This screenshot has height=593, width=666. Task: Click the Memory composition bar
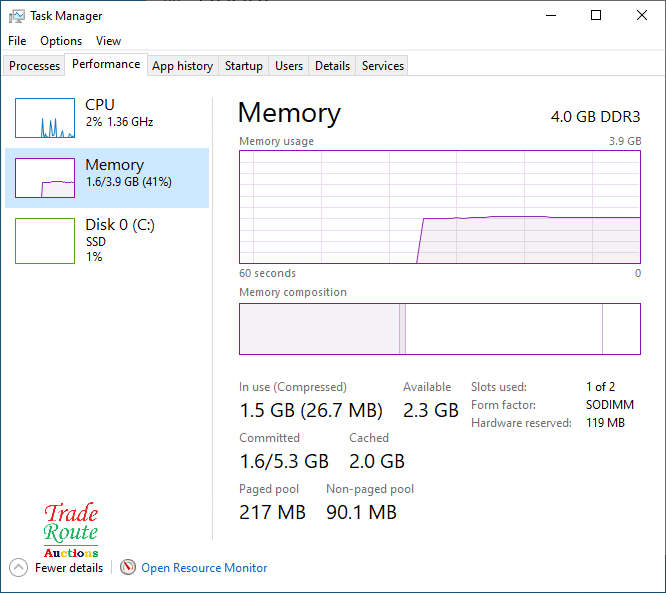439,329
